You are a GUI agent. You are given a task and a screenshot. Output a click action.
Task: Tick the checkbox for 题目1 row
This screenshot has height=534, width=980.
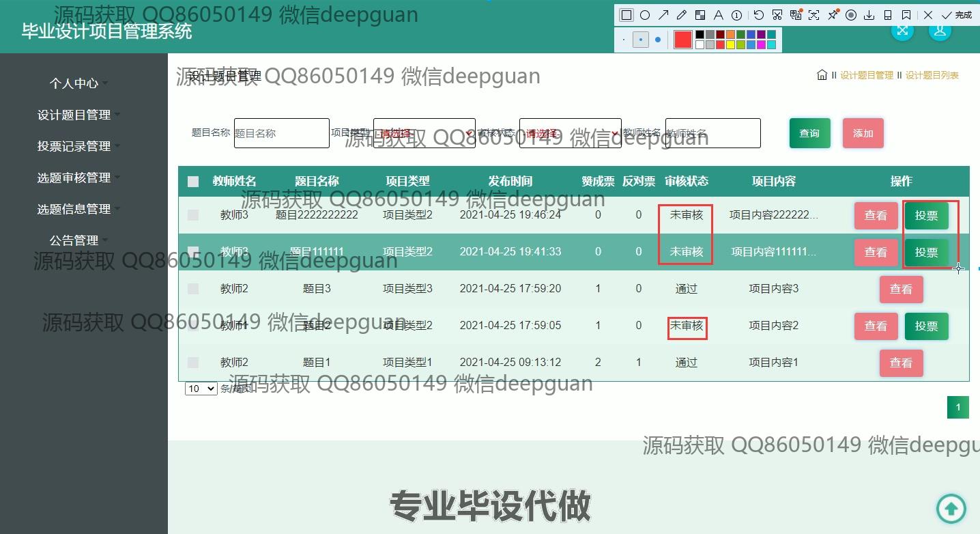click(193, 363)
